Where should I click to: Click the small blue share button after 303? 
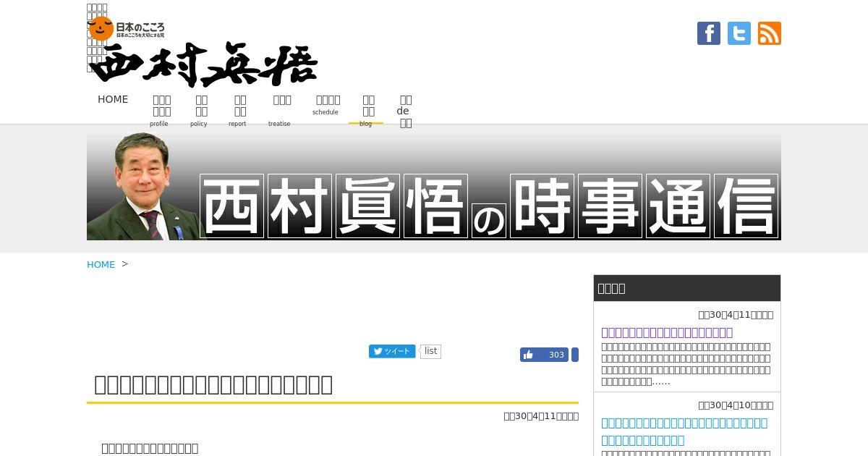(575, 355)
